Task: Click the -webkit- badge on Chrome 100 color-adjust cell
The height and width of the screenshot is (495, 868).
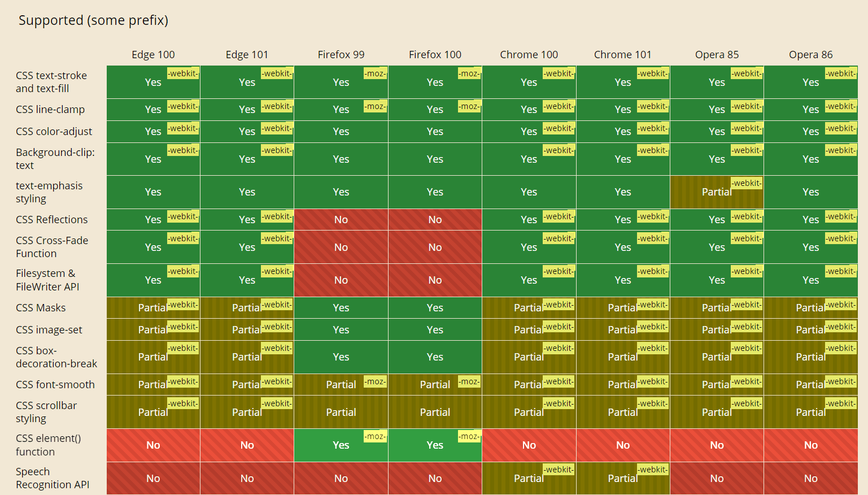Action: (x=559, y=128)
